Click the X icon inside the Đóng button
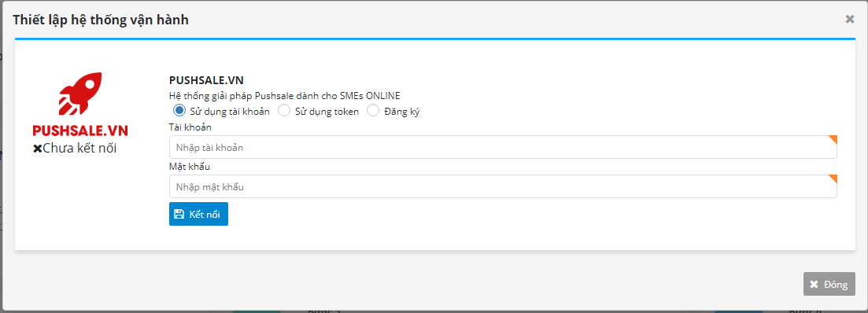The image size is (868, 313). [814, 285]
